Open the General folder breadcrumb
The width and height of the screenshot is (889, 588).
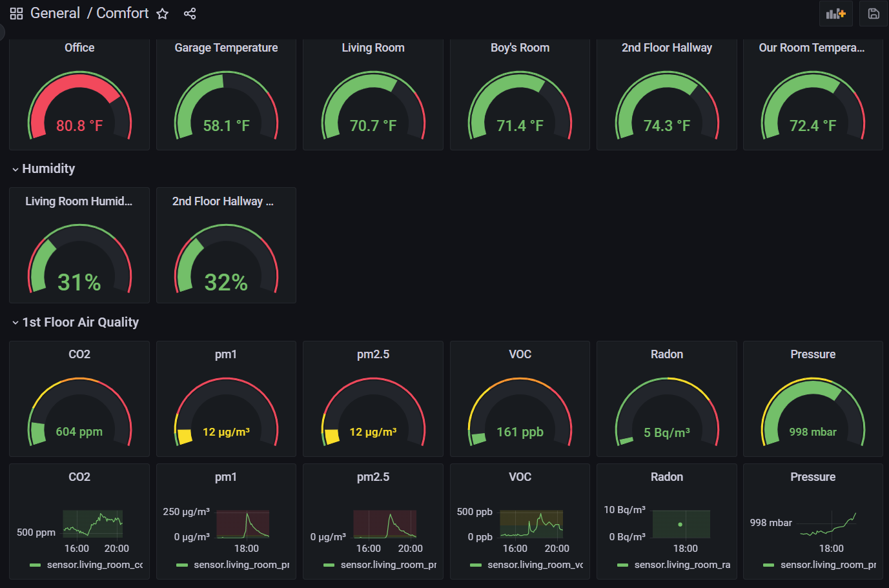[55, 14]
